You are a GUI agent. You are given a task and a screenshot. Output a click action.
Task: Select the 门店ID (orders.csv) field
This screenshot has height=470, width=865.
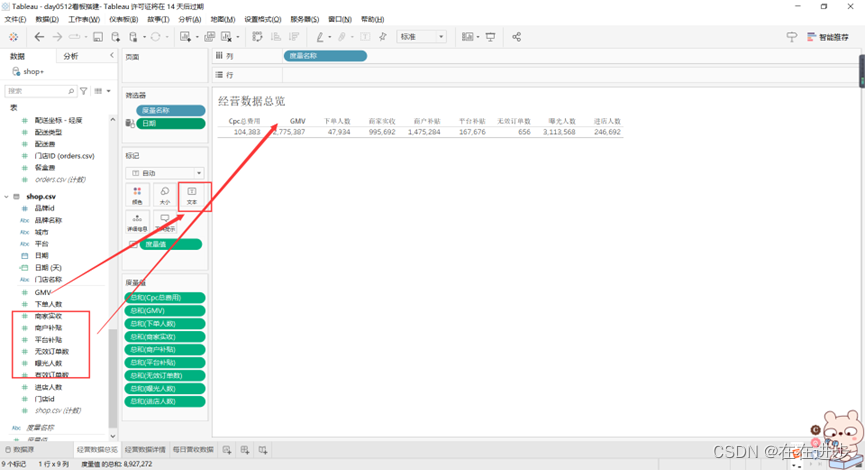click(x=64, y=156)
